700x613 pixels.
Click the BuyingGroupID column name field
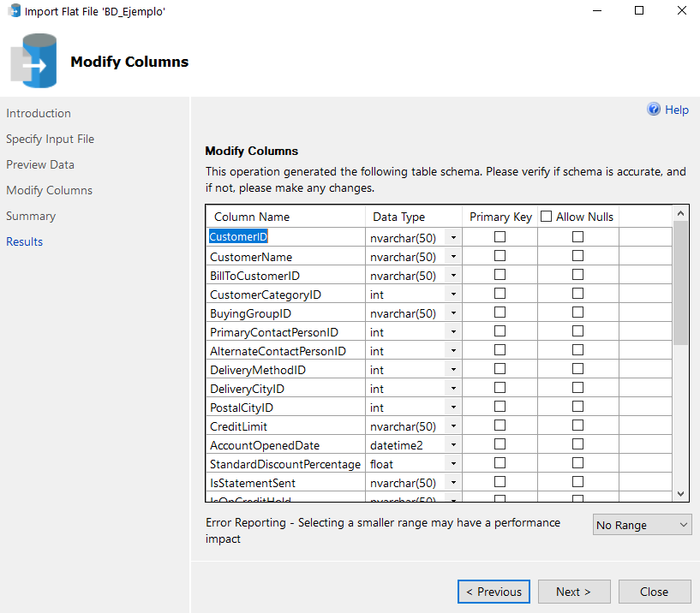[285, 313]
